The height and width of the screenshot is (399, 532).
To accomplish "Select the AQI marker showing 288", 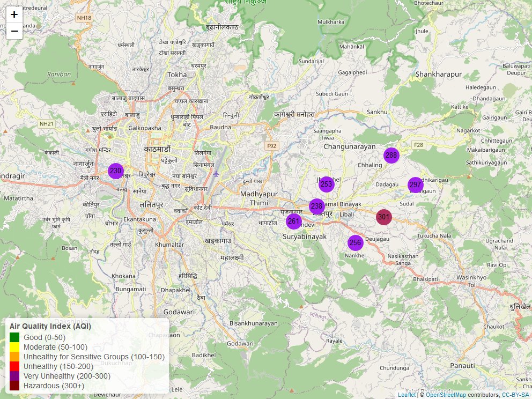I will tap(391, 156).
